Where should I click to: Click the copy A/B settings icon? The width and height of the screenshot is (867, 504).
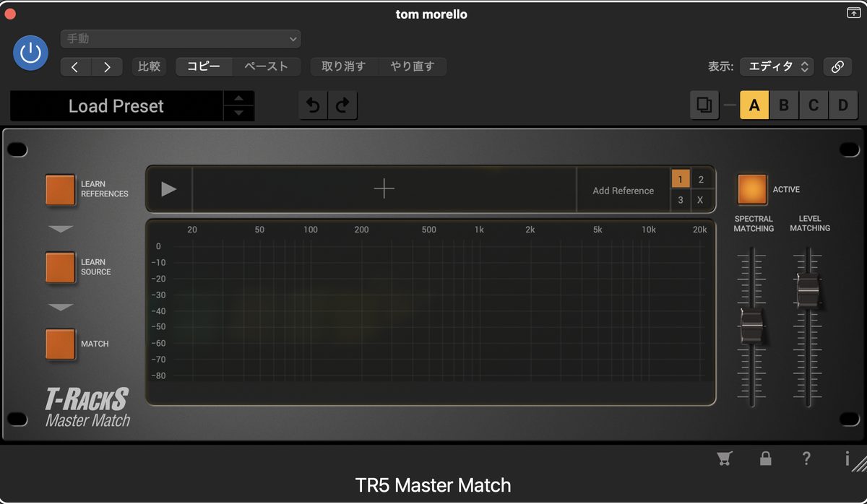point(704,105)
